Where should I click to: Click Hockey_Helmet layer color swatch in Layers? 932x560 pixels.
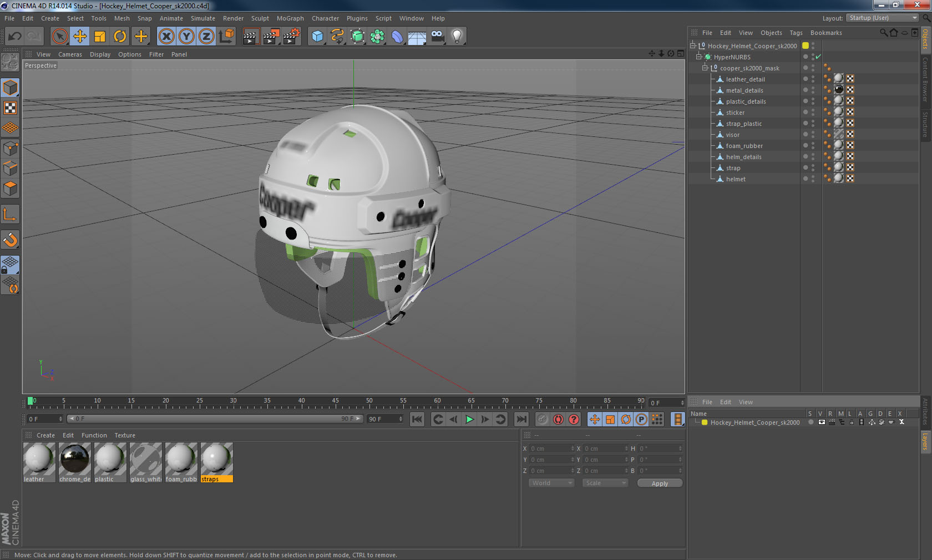(705, 422)
